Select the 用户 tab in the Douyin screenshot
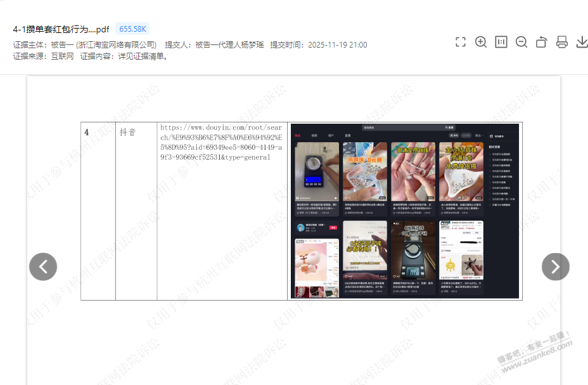588x385 pixels. click(331, 136)
